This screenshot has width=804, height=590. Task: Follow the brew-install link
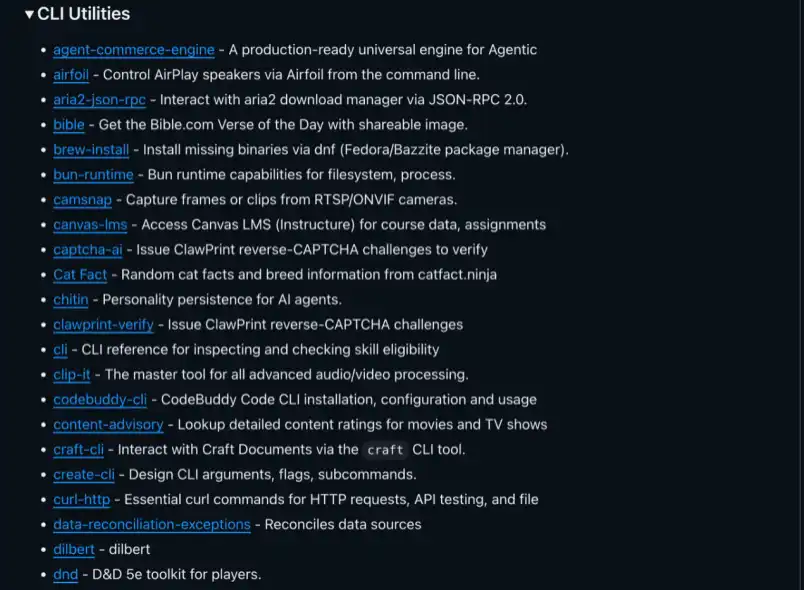[91, 150]
